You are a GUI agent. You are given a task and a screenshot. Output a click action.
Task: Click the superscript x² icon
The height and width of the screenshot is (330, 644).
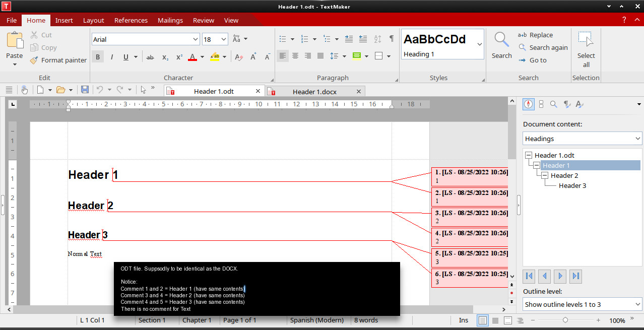pos(179,57)
